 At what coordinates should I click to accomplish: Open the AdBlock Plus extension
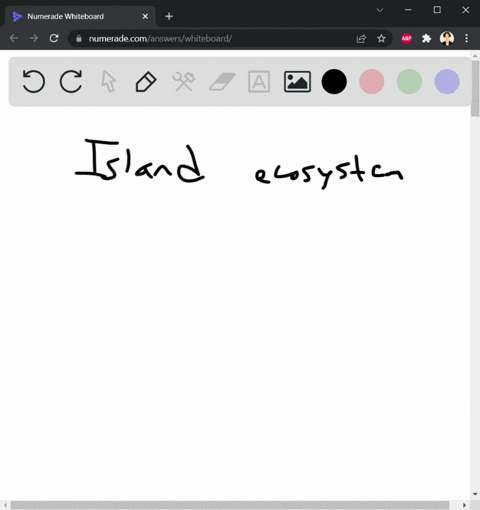406,39
